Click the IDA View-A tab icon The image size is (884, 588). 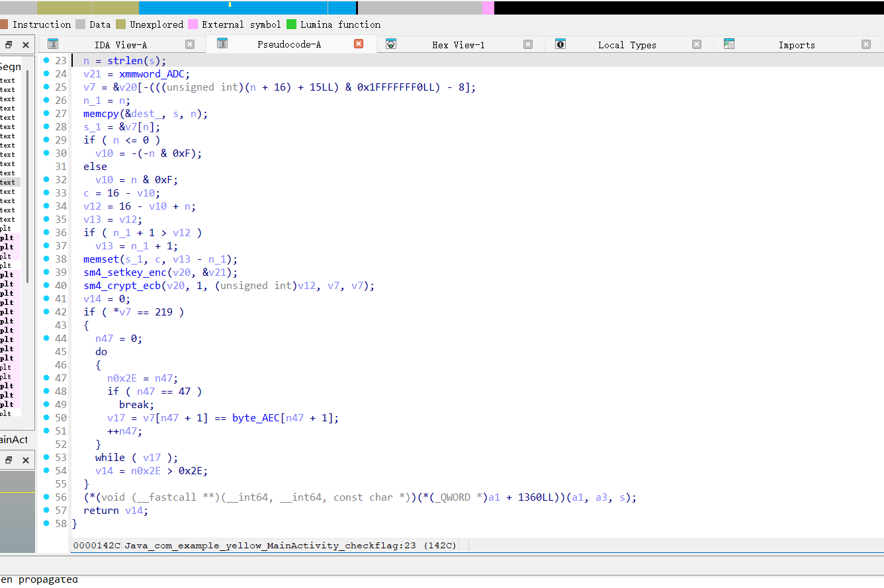(53, 44)
